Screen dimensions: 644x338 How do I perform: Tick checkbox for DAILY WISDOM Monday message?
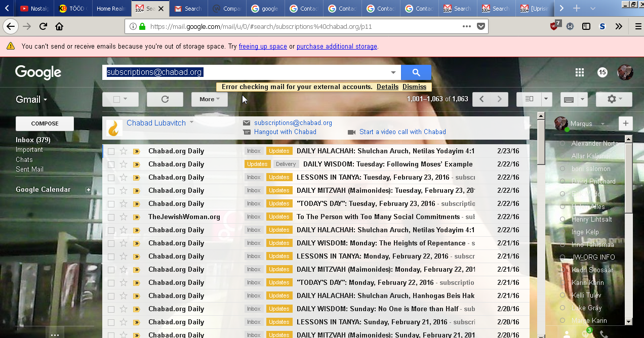click(x=111, y=243)
